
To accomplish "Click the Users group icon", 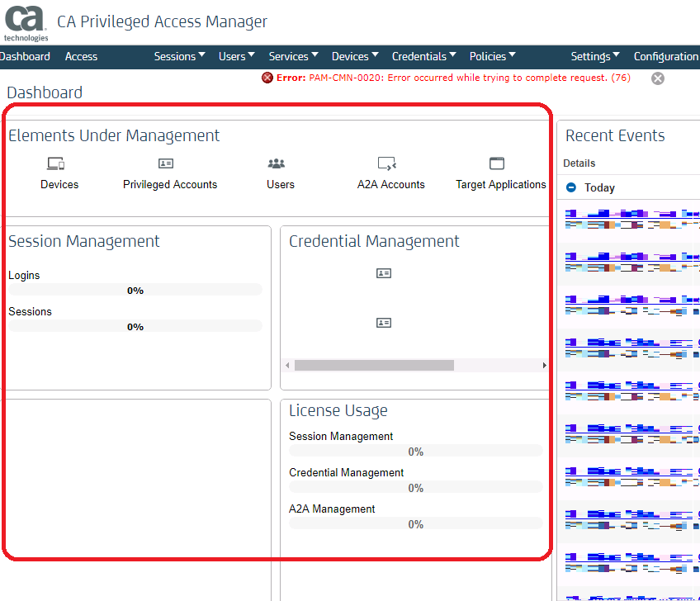I will click(277, 163).
